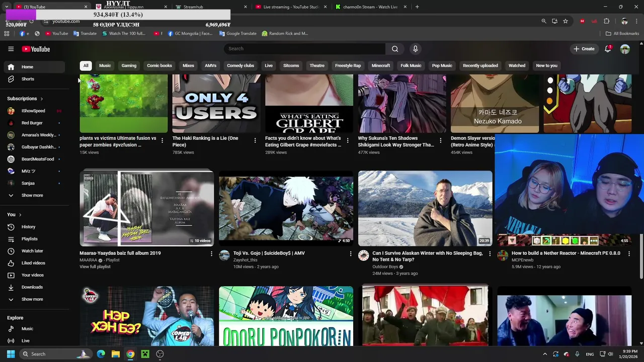The height and width of the screenshot is (362, 644).
Task: Open options for Maaraa-Yaaydaa baiz album
Action: pos(211,254)
